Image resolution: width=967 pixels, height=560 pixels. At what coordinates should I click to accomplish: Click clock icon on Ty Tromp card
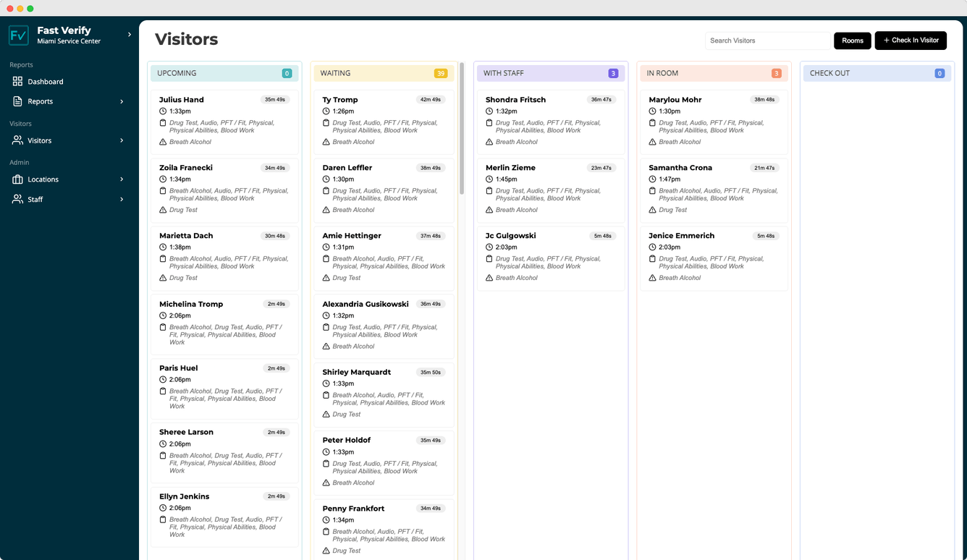coord(326,111)
